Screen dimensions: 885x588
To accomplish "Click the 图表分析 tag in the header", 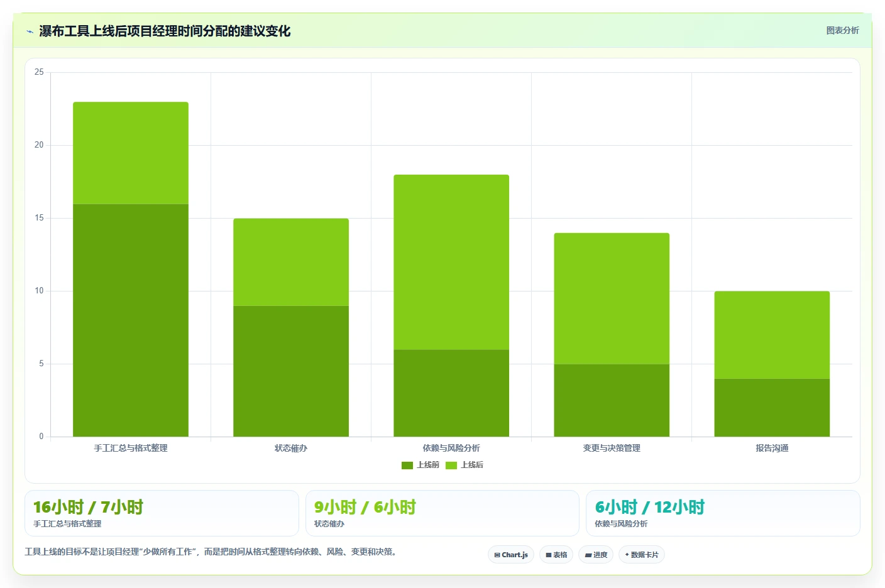I will pyautogui.click(x=842, y=30).
